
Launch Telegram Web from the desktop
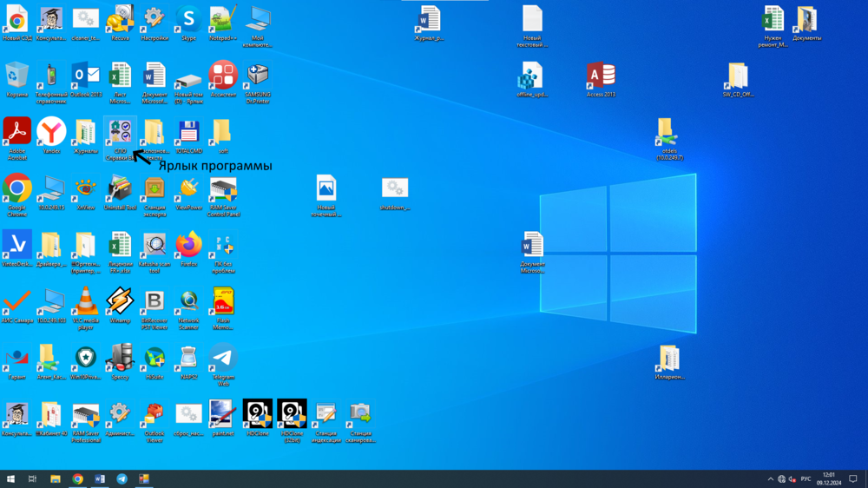pyautogui.click(x=223, y=366)
